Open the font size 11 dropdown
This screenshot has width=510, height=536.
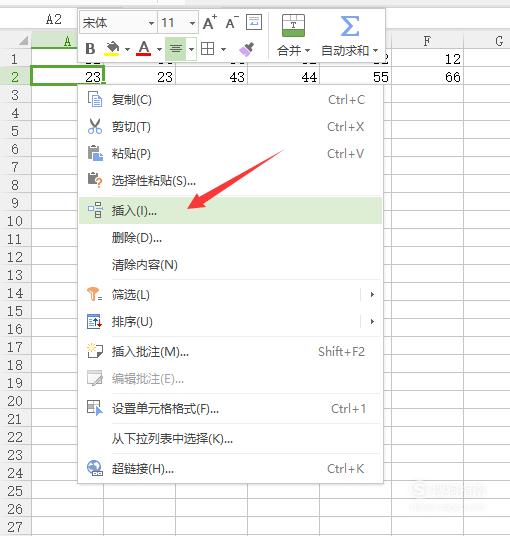(192, 23)
